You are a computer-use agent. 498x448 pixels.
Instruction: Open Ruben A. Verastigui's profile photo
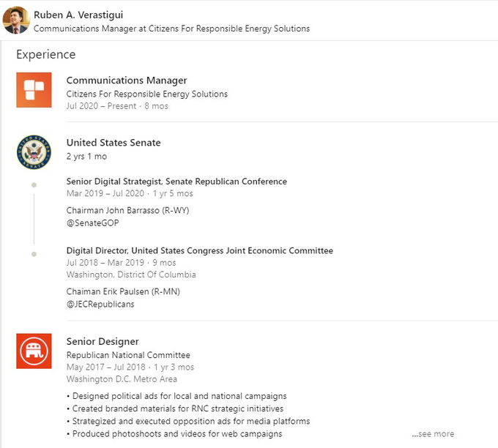coord(16,20)
